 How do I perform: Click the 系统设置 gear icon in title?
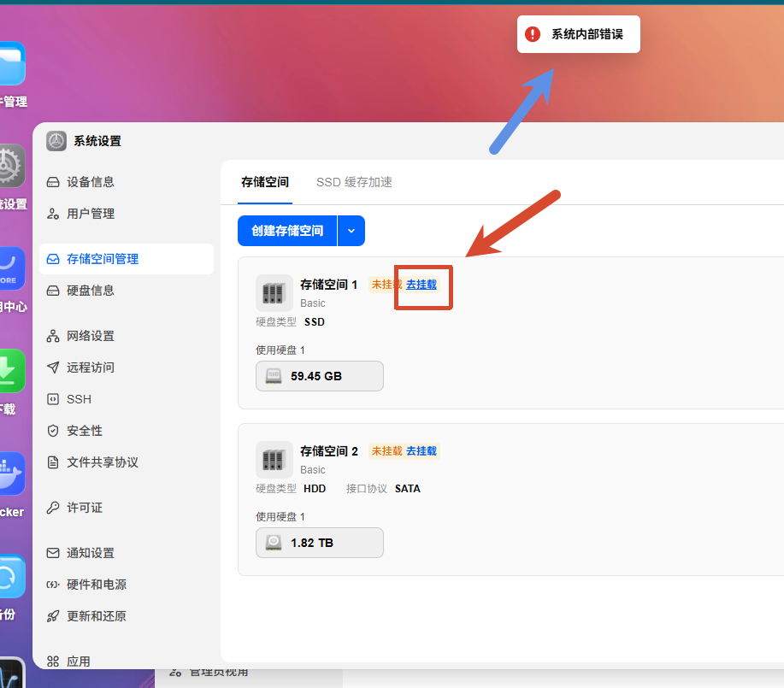tap(56, 141)
